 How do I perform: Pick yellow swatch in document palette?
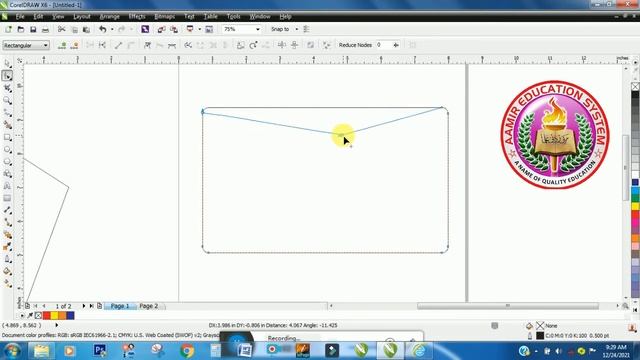point(54,316)
